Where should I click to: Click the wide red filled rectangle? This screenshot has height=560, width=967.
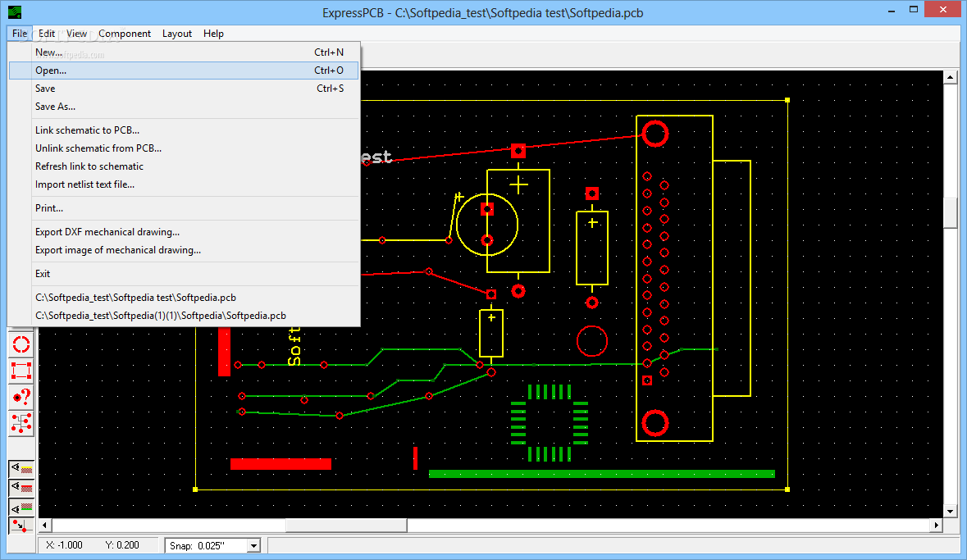coord(281,464)
